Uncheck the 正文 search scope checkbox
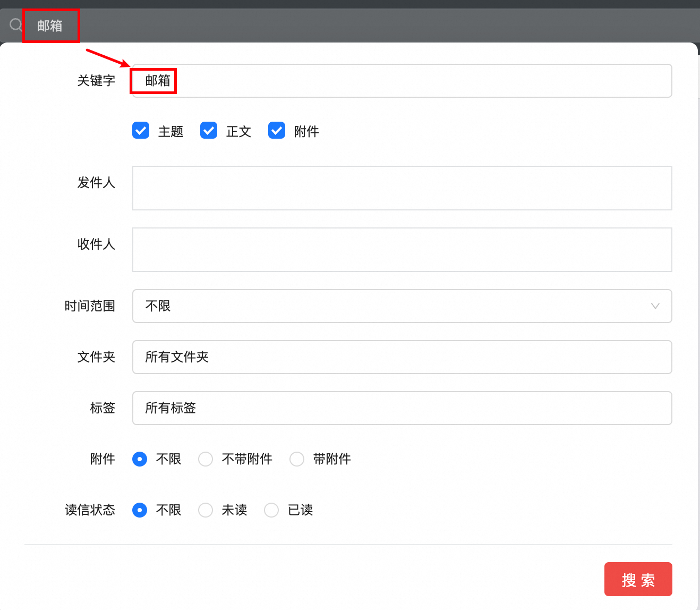 (208, 130)
